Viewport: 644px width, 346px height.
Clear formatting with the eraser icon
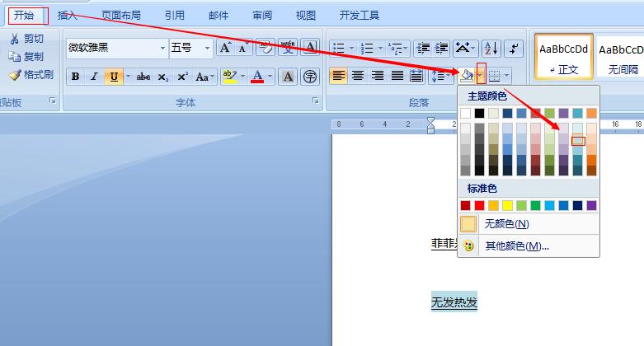click(x=266, y=48)
